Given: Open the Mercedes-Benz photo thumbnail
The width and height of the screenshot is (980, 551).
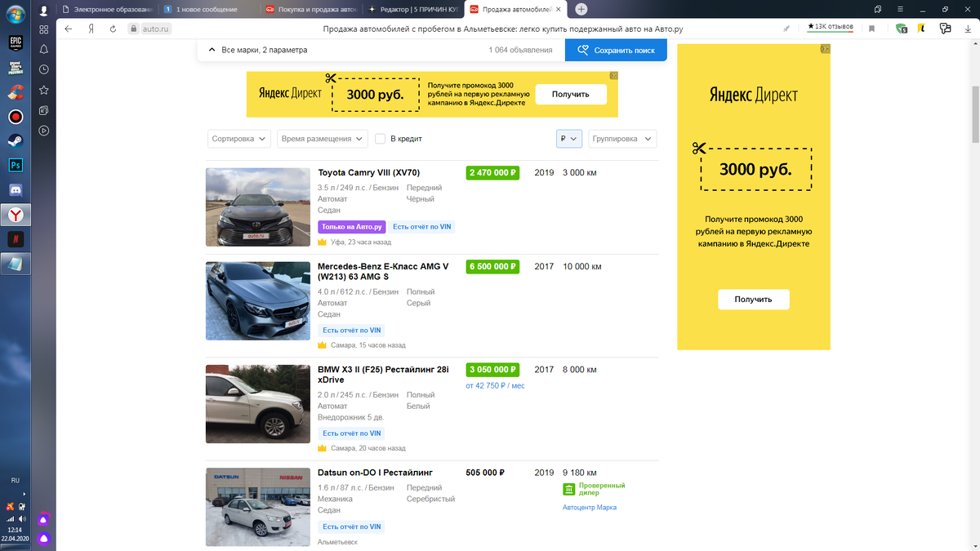Looking at the screenshot, I should pyautogui.click(x=258, y=301).
